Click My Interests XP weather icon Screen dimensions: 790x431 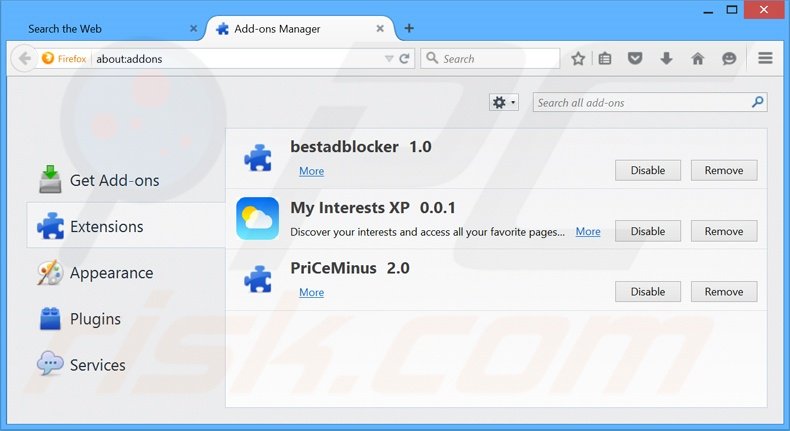coord(257,218)
